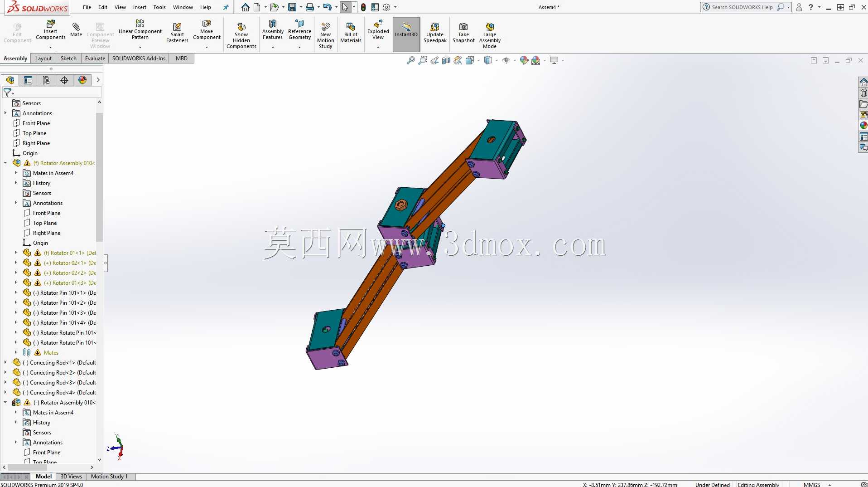
Task: Open the DisplayManager tab
Action: 82,80
